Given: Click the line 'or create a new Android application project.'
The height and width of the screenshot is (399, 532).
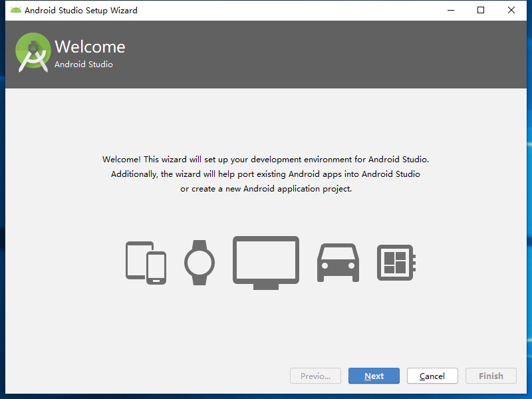Looking at the screenshot, I should 266,189.
